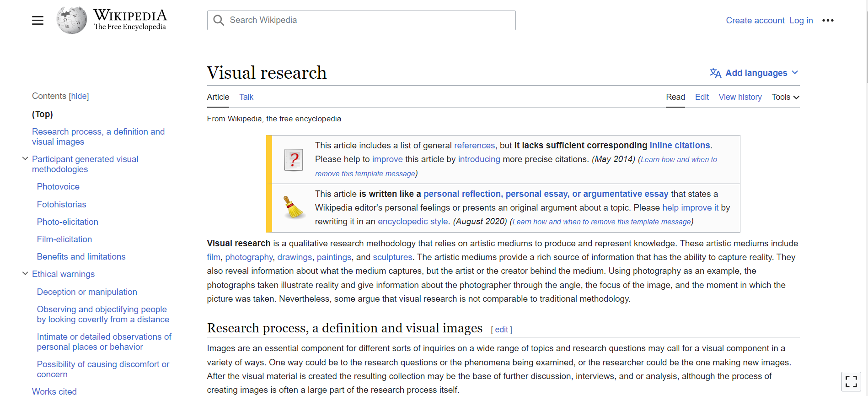
Task: Click the question mark citation notice icon
Action: (294, 160)
